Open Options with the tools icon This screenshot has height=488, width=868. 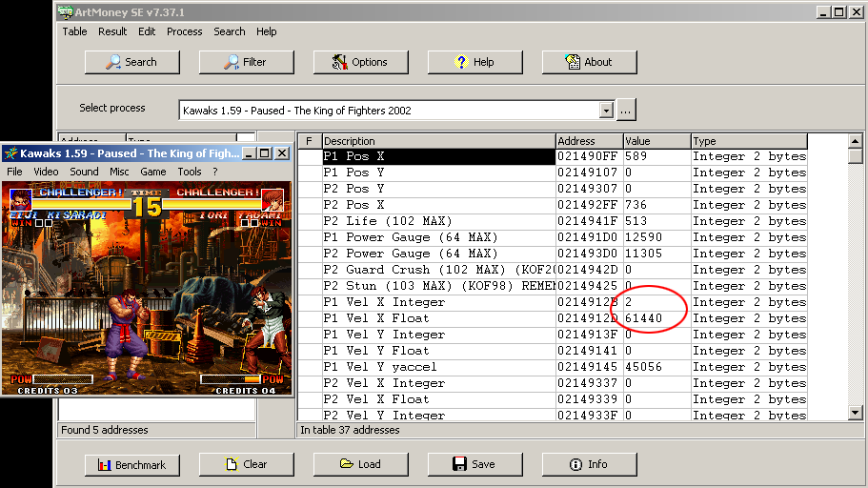tap(360, 62)
